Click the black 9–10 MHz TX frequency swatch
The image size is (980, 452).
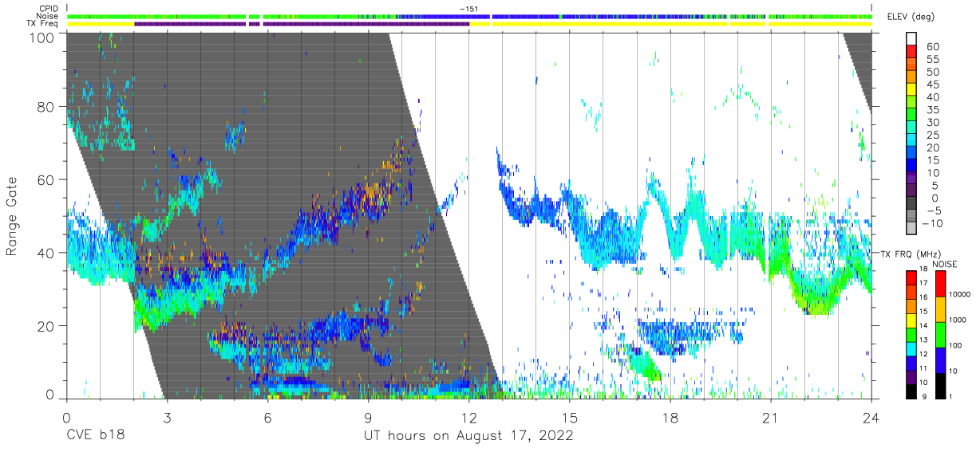click(x=912, y=391)
